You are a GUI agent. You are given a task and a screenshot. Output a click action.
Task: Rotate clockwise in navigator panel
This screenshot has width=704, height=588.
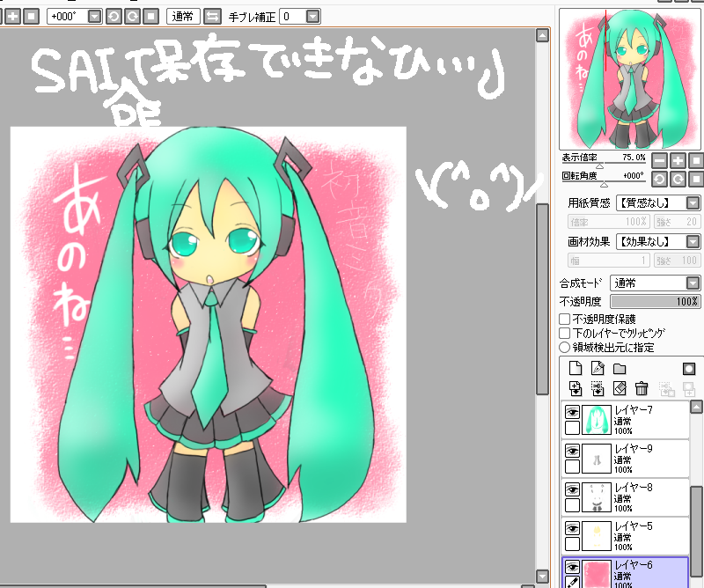(x=678, y=180)
